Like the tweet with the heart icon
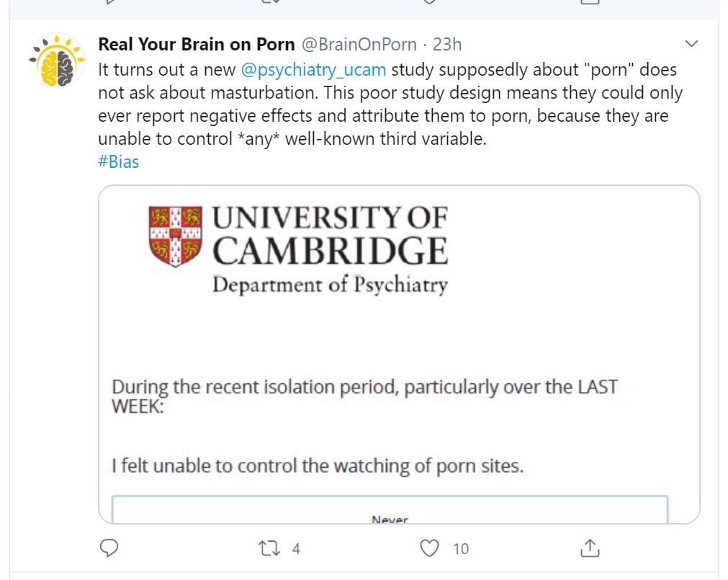This screenshot has width=728, height=580. coord(430,548)
